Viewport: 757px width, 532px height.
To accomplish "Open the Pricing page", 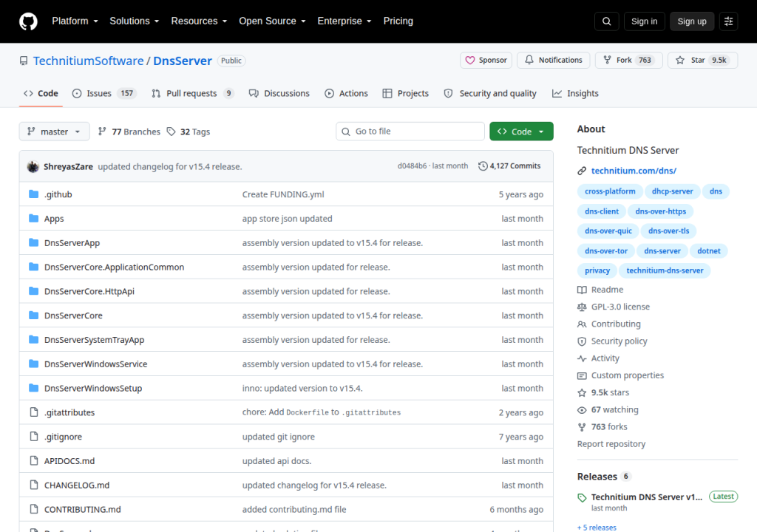I will [398, 21].
